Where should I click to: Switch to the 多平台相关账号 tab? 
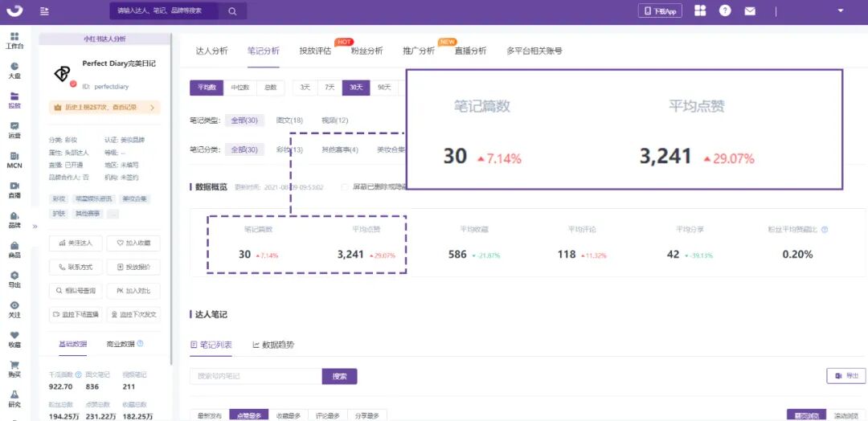[x=534, y=51]
